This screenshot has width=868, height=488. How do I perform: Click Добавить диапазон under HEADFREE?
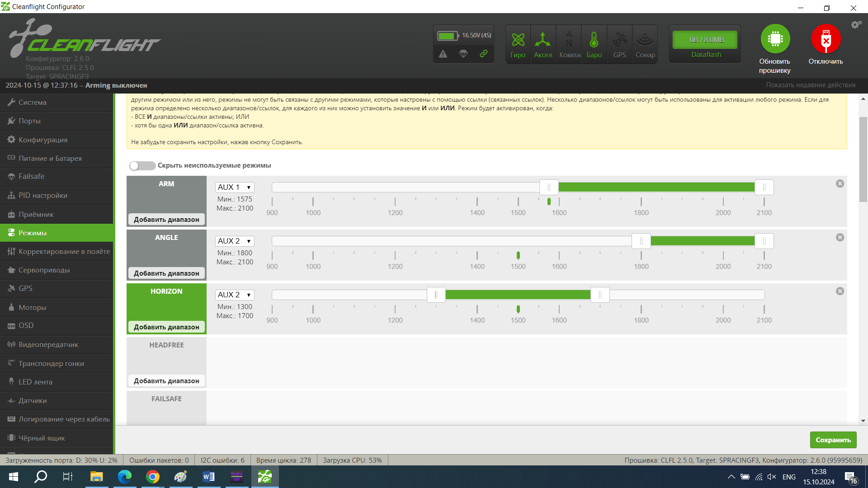166,381
